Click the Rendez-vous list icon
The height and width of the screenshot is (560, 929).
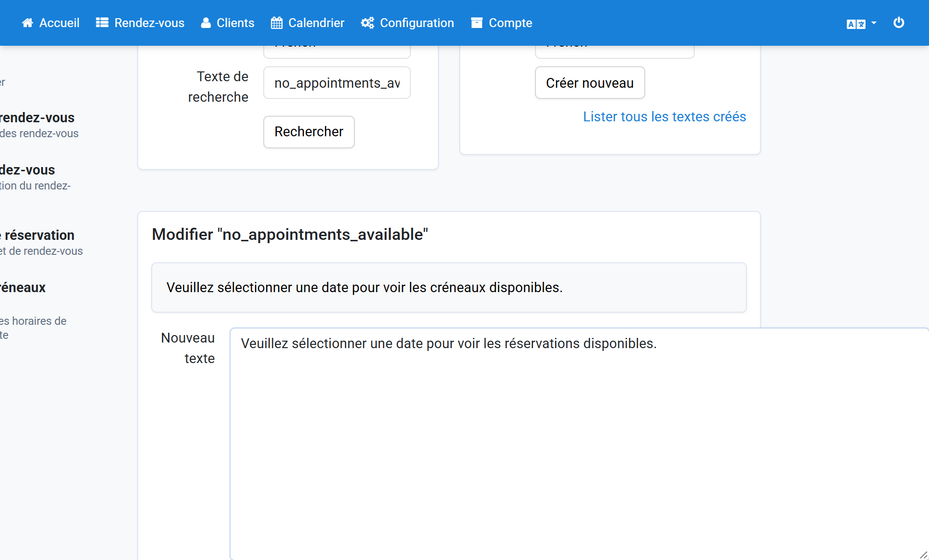pyautogui.click(x=102, y=23)
